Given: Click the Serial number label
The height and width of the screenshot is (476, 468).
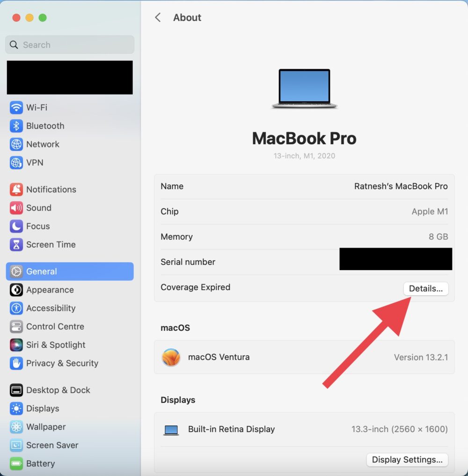Looking at the screenshot, I should [188, 262].
